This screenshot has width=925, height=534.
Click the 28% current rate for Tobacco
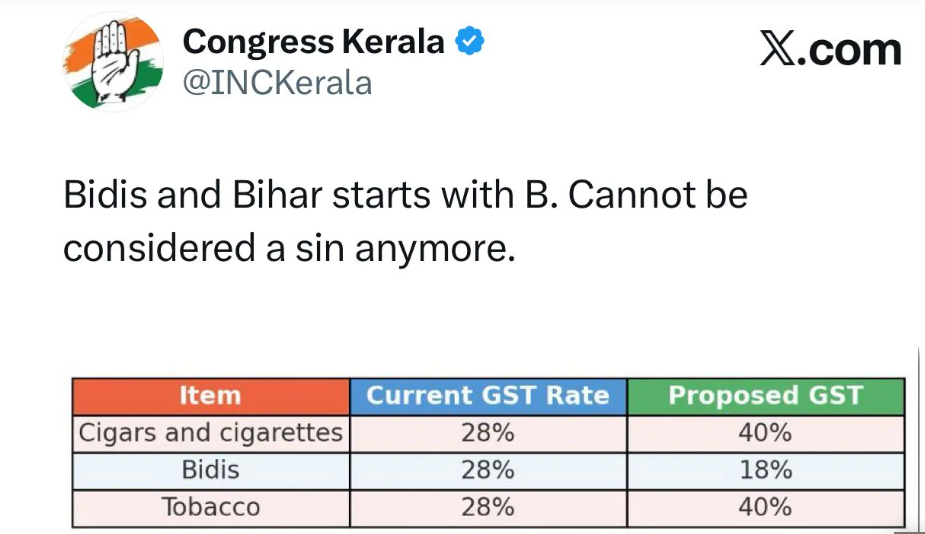tap(487, 506)
